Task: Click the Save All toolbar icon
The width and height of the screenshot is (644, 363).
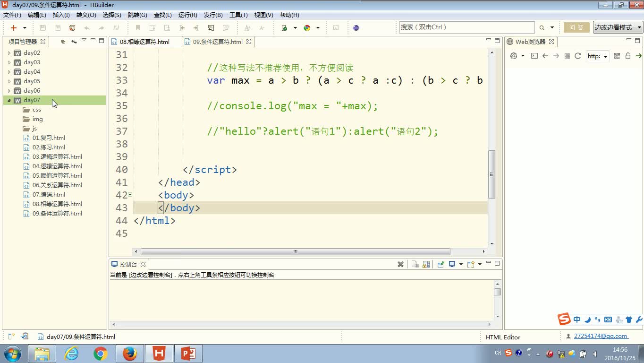Action: (72, 28)
